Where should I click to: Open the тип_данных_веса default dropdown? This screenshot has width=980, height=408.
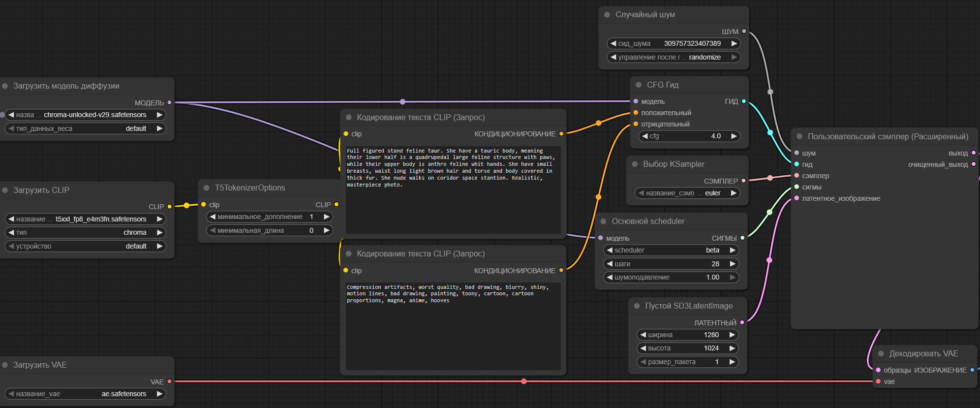coord(85,128)
